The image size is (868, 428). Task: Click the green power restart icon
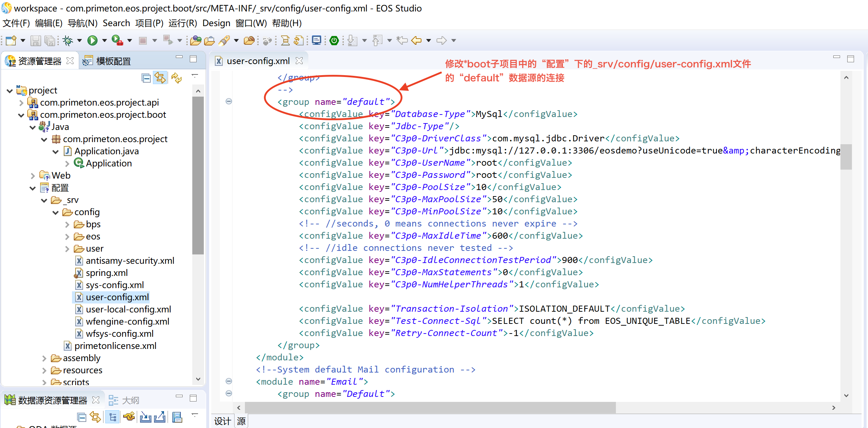tap(334, 40)
